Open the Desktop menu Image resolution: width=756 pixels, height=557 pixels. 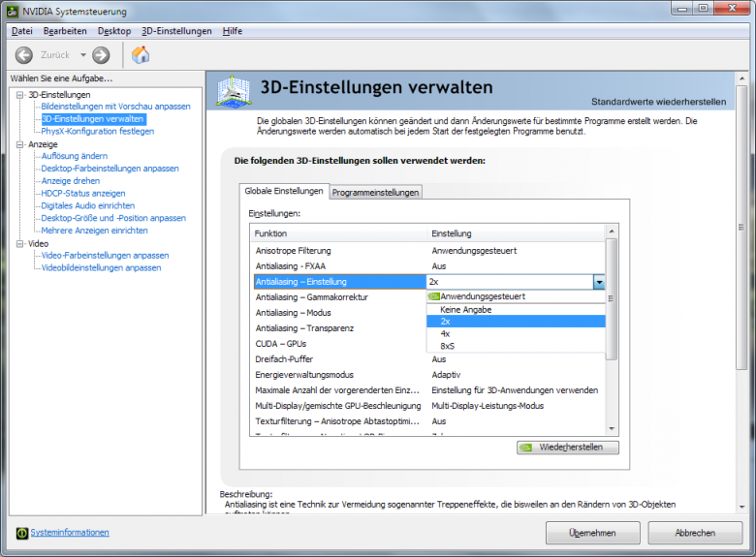pyautogui.click(x=114, y=31)
